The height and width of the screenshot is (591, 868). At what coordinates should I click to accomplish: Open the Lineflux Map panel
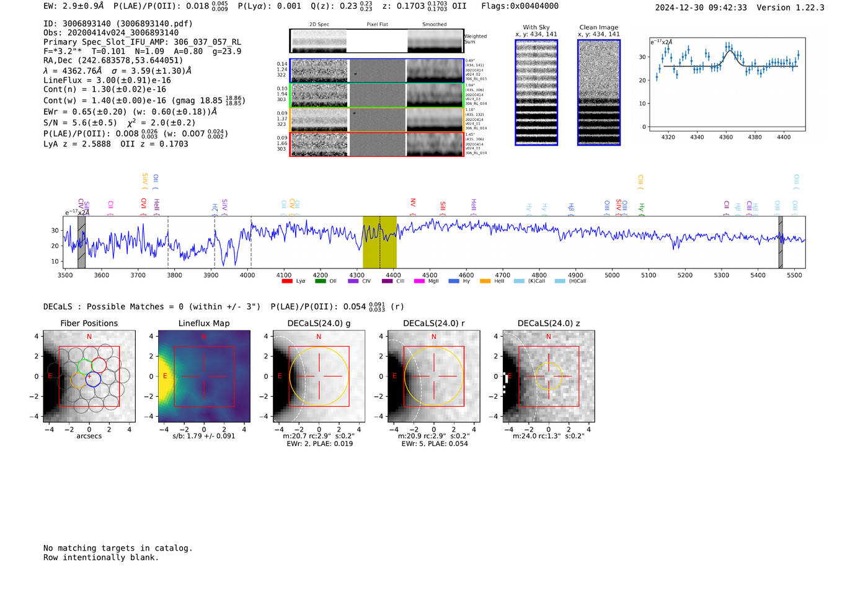[204, 376]
